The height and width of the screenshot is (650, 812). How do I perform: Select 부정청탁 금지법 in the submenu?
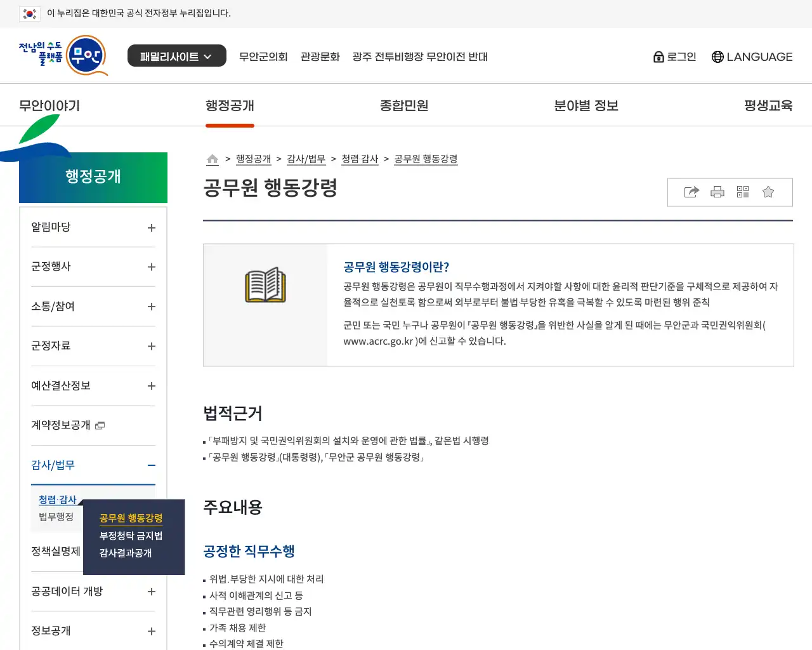pos(131,536)
